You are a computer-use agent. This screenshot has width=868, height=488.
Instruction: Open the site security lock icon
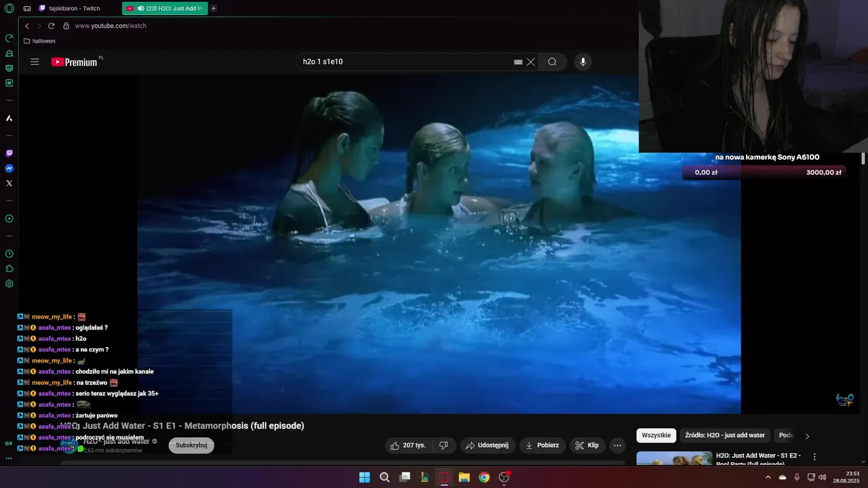(66, 26)
